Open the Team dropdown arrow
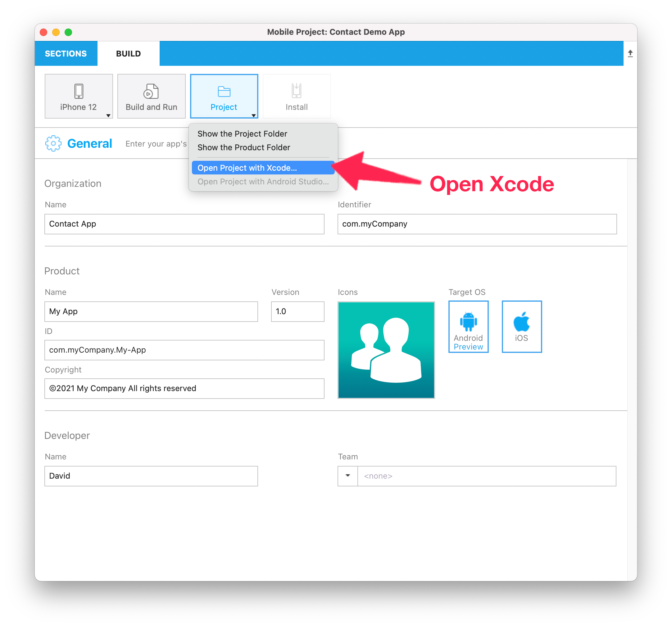 [347, 476]
